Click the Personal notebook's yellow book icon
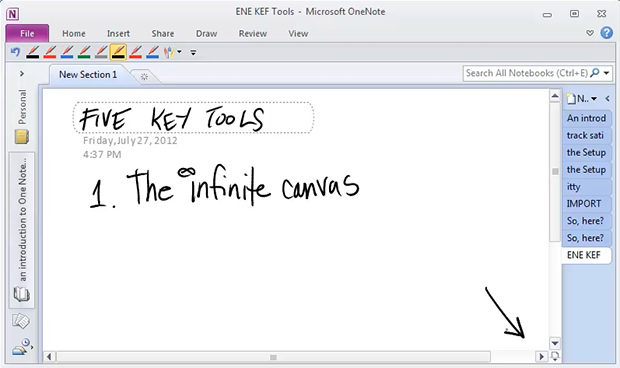The width and height of the screenshot is (620, 368). tap(22, 137)
